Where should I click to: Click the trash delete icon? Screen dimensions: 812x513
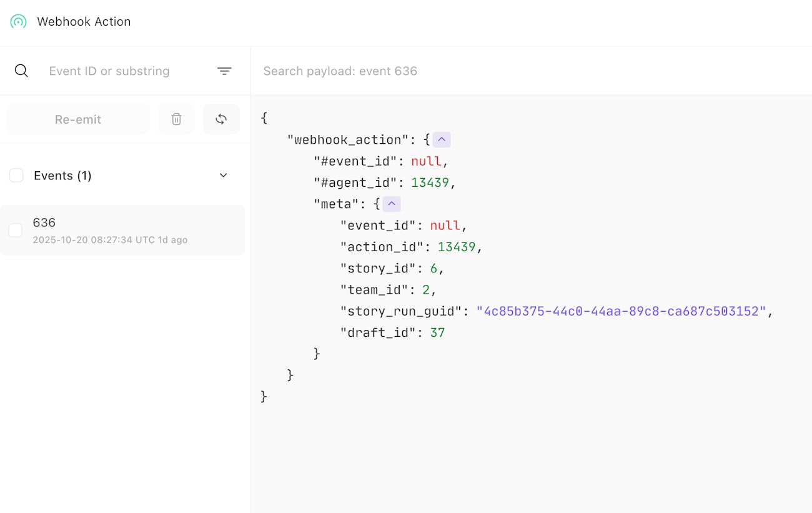point(176,119)
